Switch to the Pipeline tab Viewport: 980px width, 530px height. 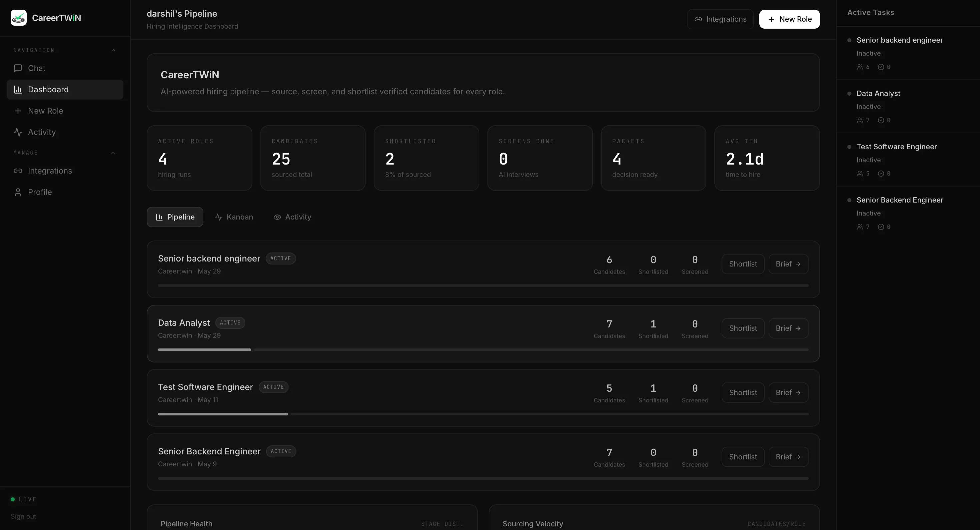175,217
